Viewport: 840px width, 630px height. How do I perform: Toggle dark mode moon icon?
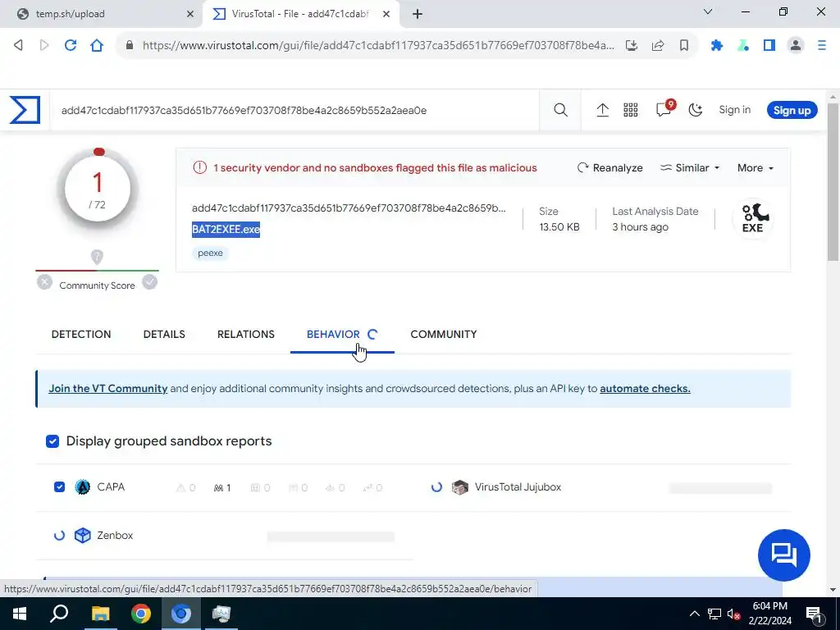click(x=696, y=110)
